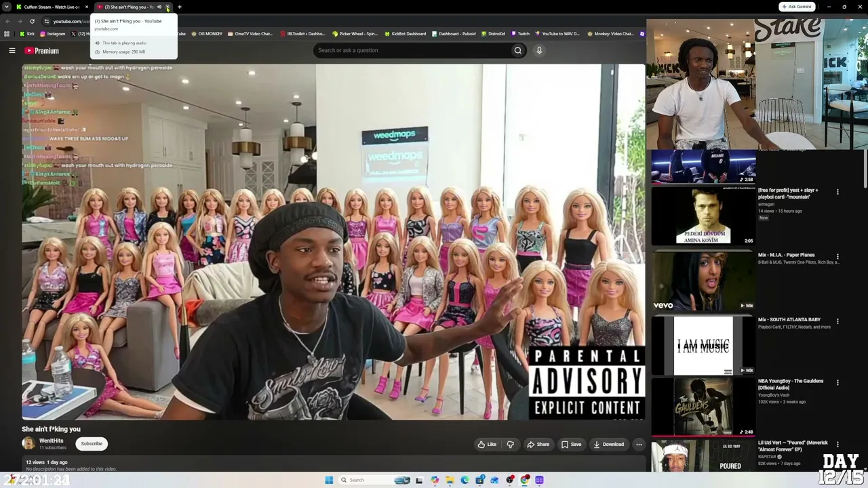The image size is (868, 488).
Task: Open the Twitch bookmark
Action: click(x=521, y=34)
